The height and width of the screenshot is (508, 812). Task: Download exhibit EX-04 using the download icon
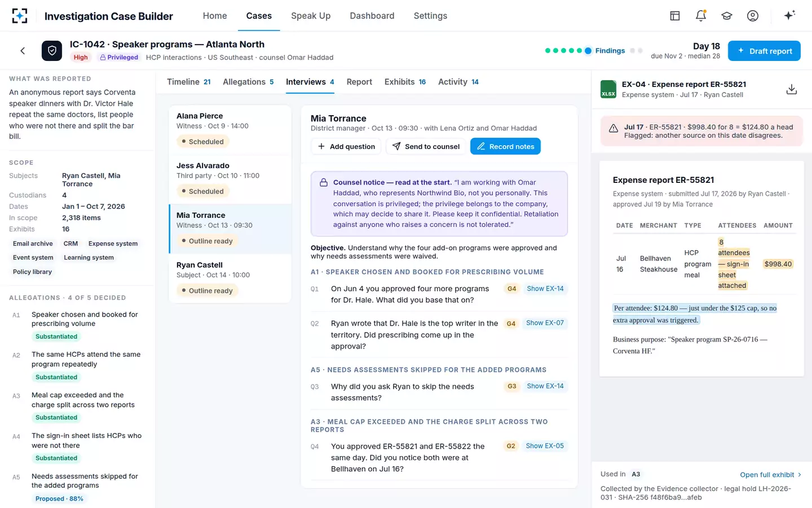coord(792,89)
